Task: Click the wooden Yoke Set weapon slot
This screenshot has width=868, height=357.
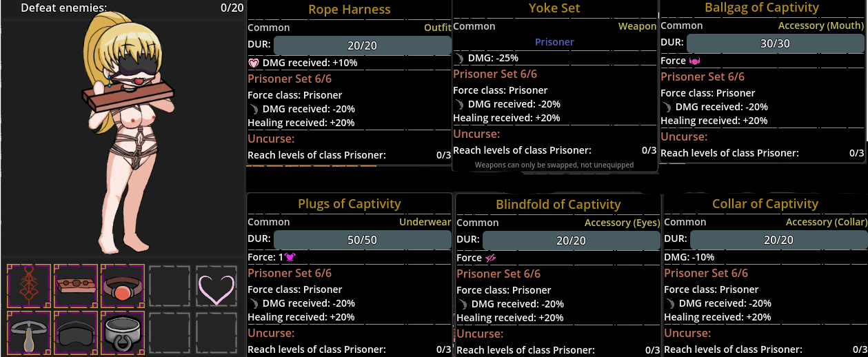Action: coord(76,285)
